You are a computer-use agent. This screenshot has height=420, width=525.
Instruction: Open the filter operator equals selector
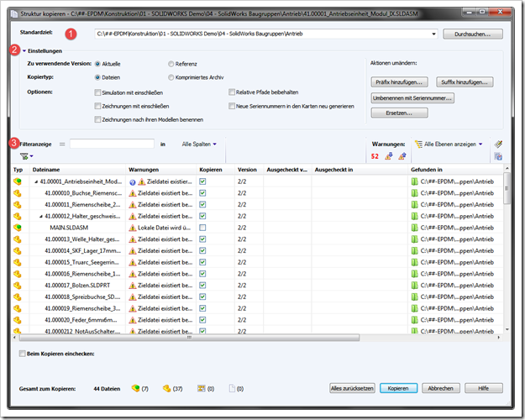tap(62, 144)
